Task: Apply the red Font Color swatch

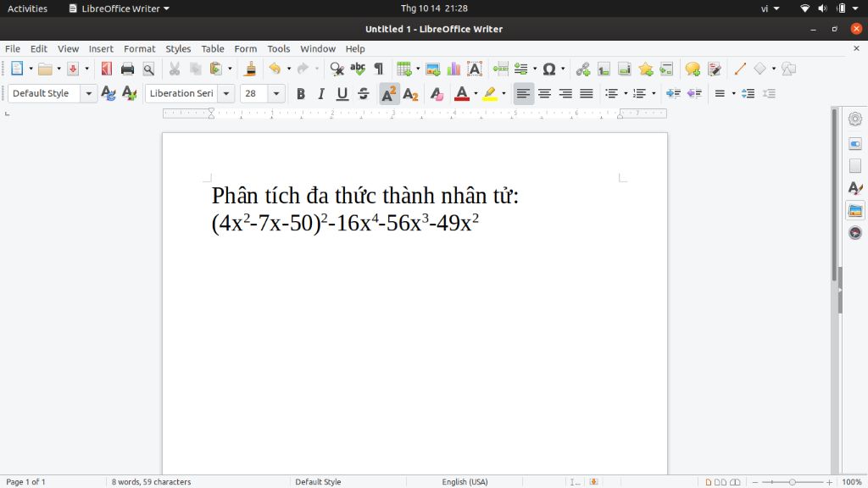Action: pyautogui.click(x=462, y=93)
